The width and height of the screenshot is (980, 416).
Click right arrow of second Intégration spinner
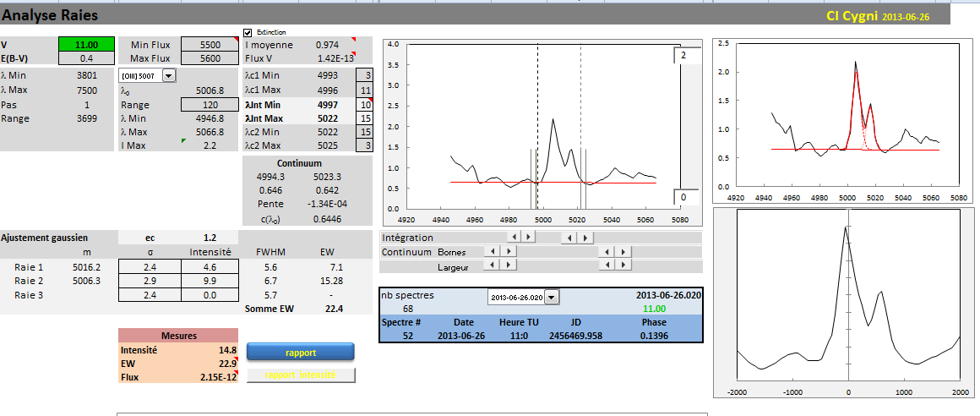(x=586, y=238)
